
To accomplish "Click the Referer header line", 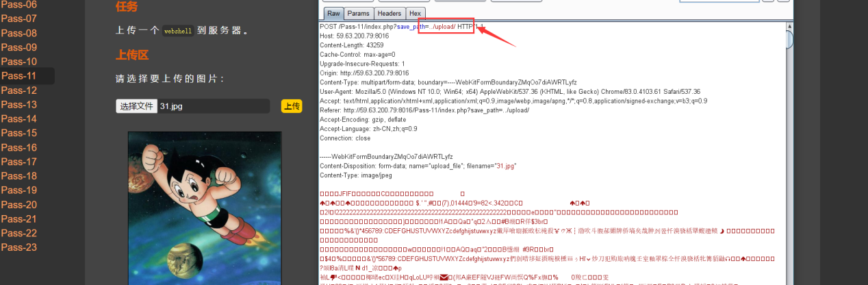I will 424,110.
